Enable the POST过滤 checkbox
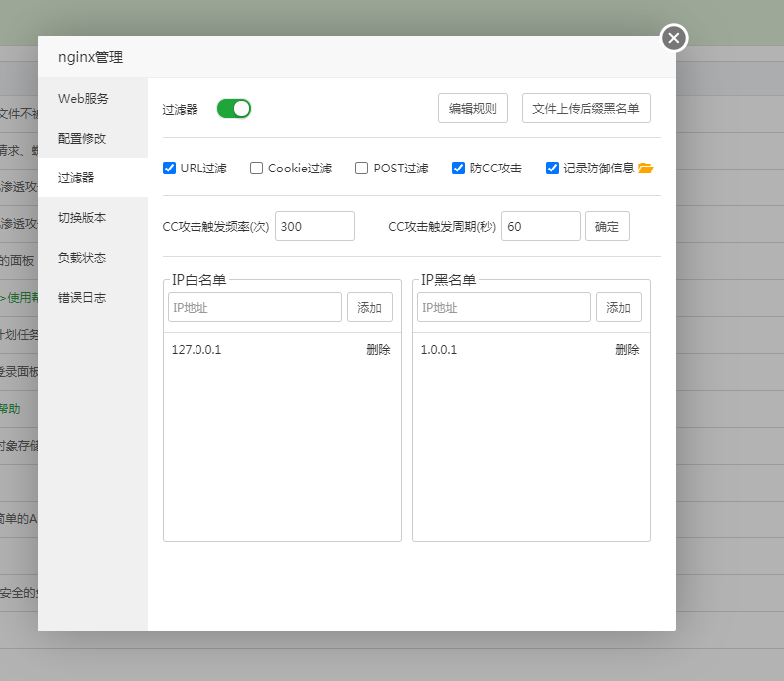Viewport: 784px width, 681px height. coord(361,168)
